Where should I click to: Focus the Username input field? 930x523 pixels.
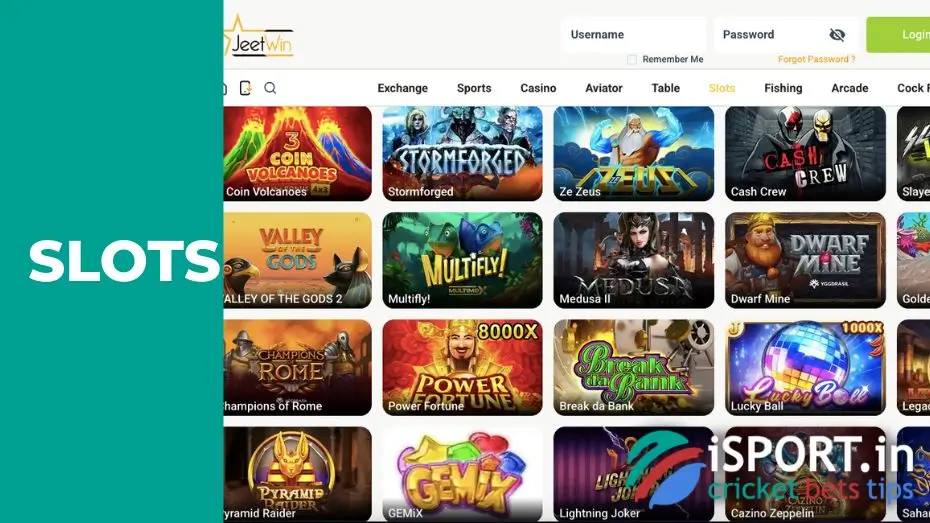point(633,35)
